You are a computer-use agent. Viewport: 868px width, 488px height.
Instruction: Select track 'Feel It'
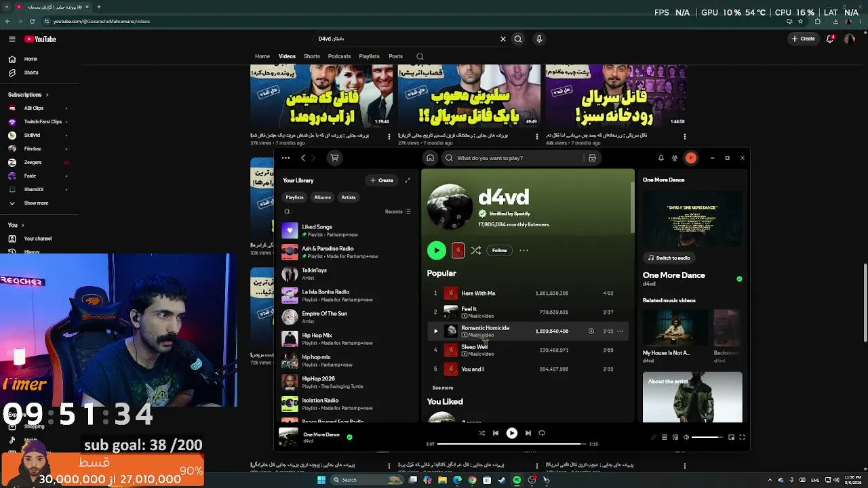tap(469, 309)
